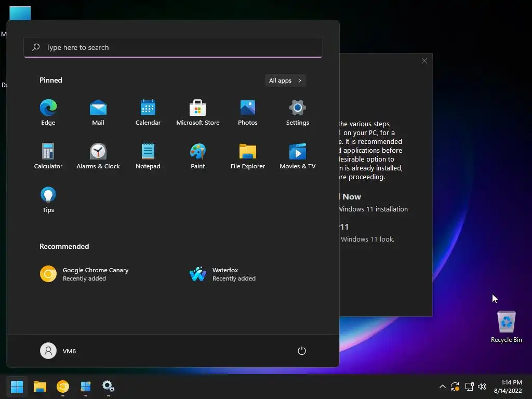Launch the Calculator app
Viewport: 532px width, 399px height.
click(x=48, y=156)
